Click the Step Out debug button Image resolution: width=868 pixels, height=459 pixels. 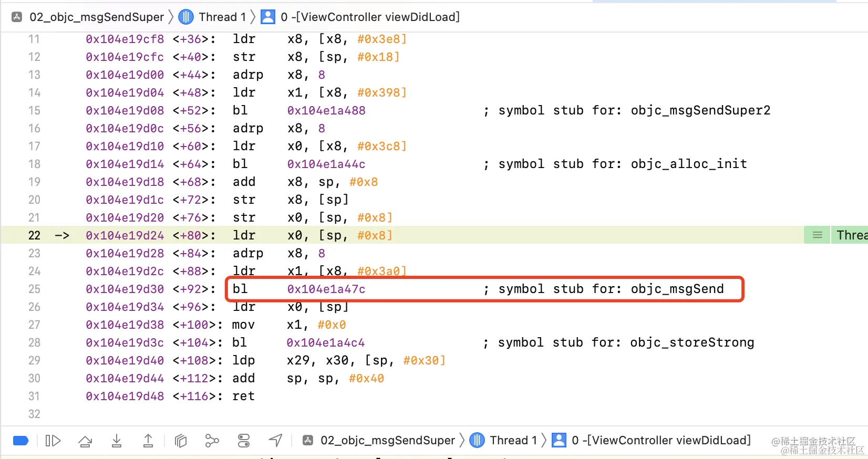pyautogui.click(x=148, y=441)
